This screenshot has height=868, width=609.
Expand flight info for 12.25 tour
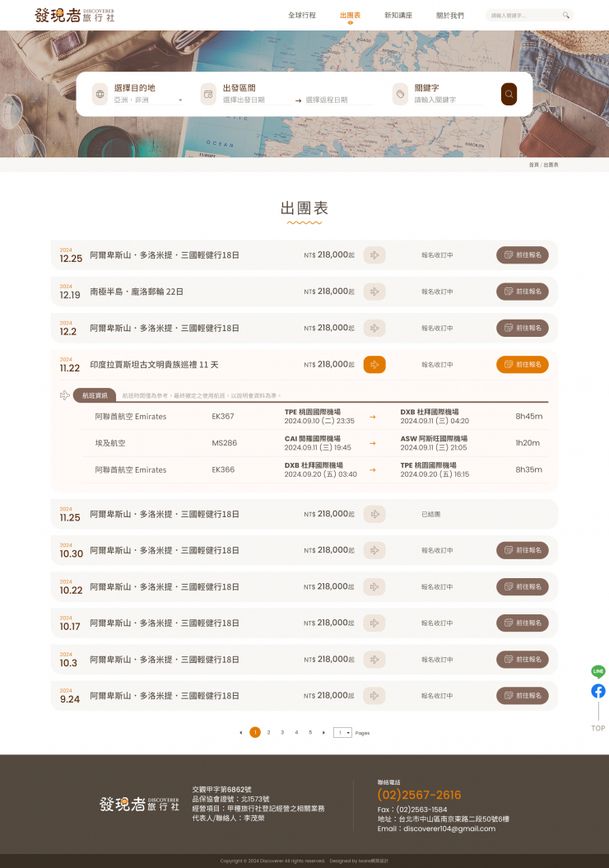pos(374,255)
